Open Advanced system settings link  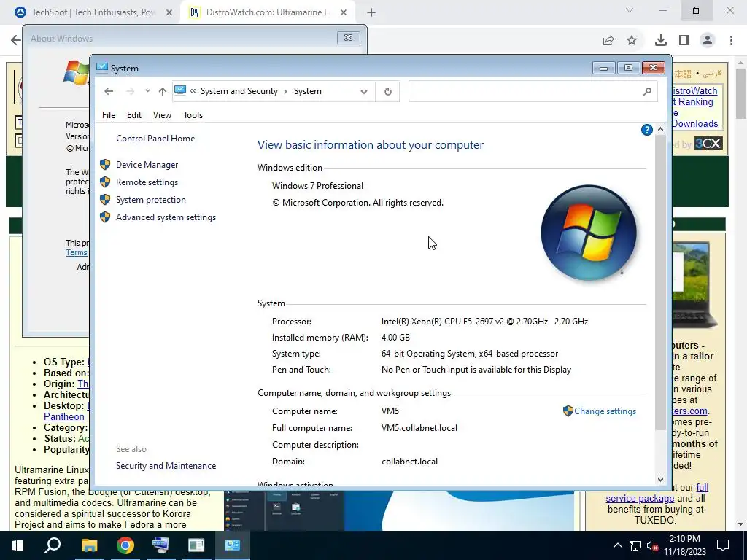pos(166,217)
